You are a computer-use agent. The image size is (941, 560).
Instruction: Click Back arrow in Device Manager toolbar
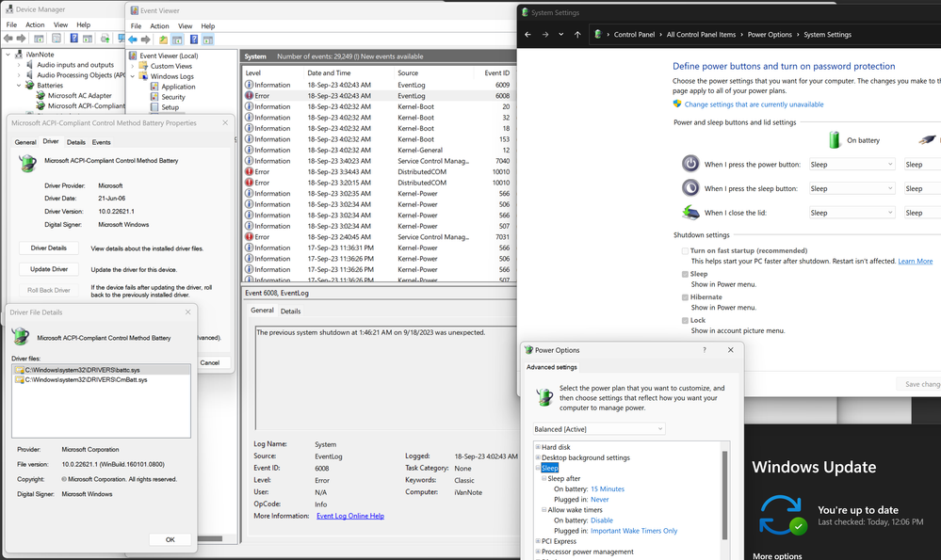pyautogui.click(x=8, y=39)
